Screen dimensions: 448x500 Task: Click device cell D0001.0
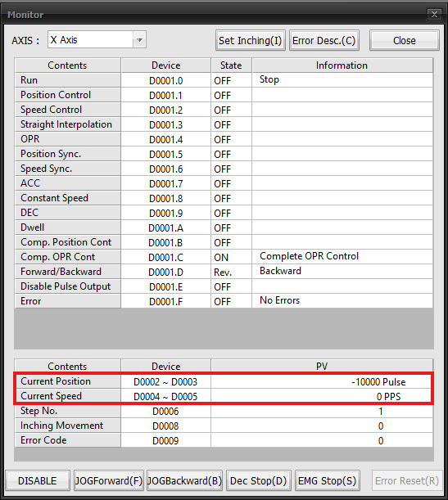click(x=166, y=81)
